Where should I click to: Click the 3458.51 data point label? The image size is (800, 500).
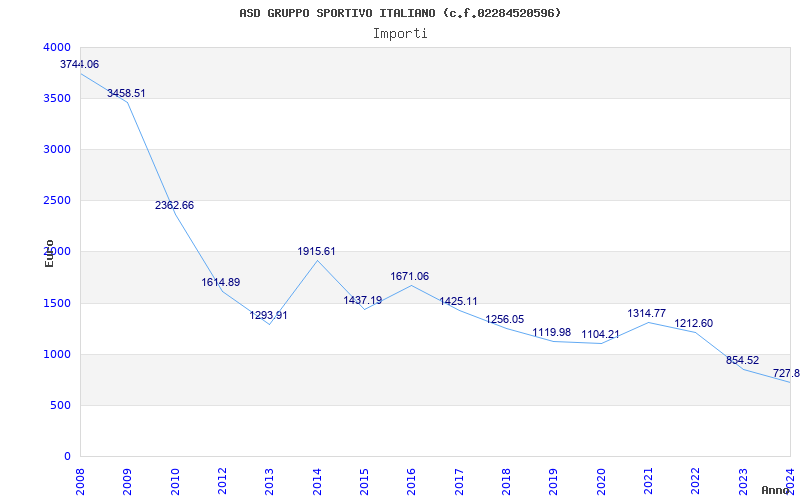coord(126,93)
